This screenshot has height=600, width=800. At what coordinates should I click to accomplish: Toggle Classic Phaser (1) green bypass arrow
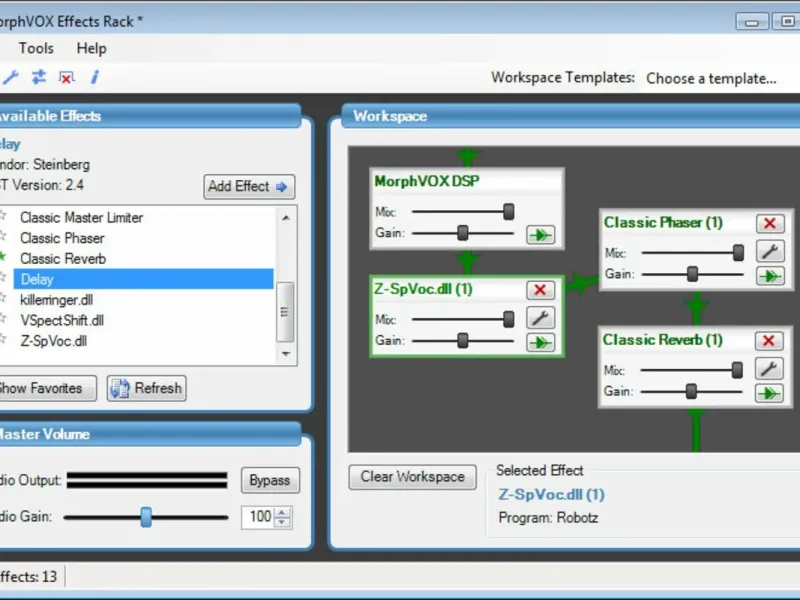(x=770, y=276)
